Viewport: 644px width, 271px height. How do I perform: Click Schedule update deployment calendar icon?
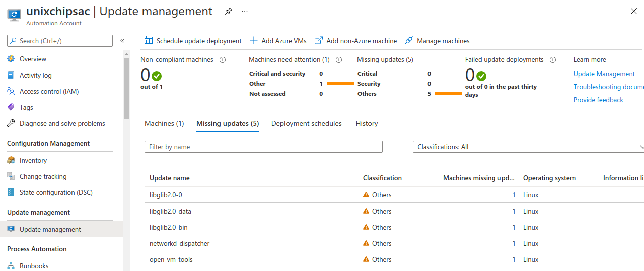149,40
